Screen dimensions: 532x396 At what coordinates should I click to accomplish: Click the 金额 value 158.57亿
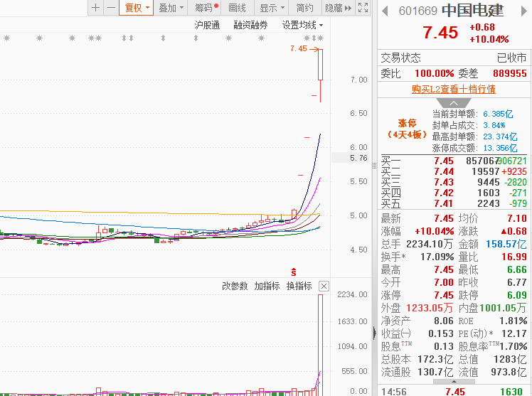click(x=506, y=244)
